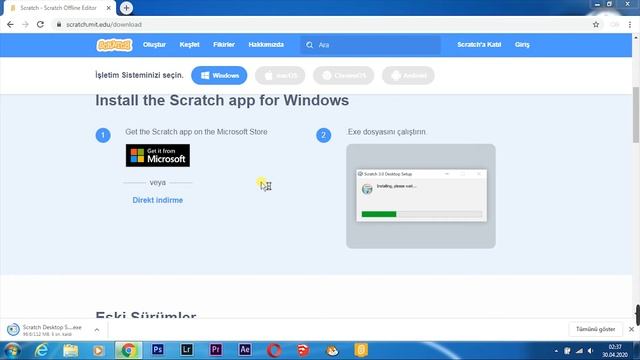Viewport: 640px width, 360px height.
Task: Expand the download item options chevron
Action: [97, 330]
